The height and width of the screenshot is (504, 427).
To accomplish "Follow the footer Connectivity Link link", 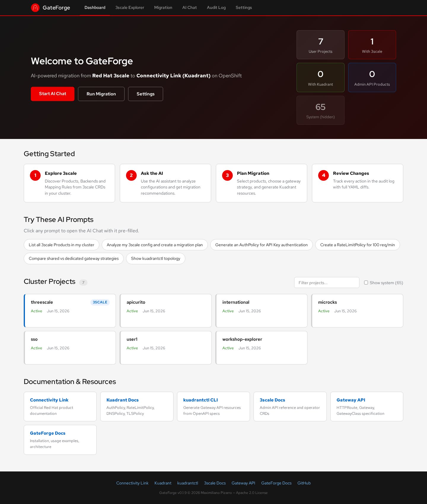I will pyautogui.click(x=132, y=483).
